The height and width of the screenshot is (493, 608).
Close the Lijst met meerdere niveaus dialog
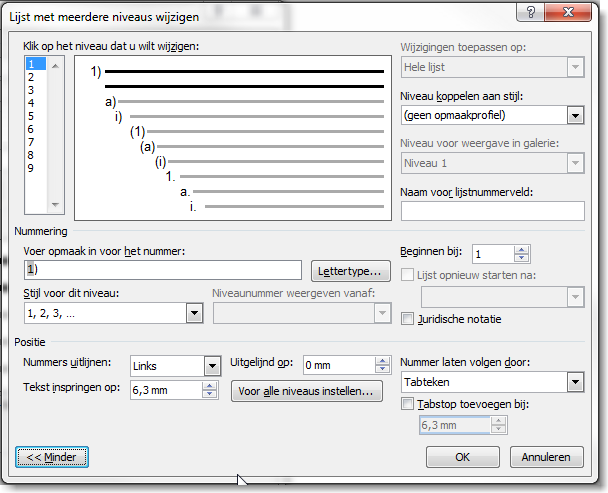click(x=568, y=12)
